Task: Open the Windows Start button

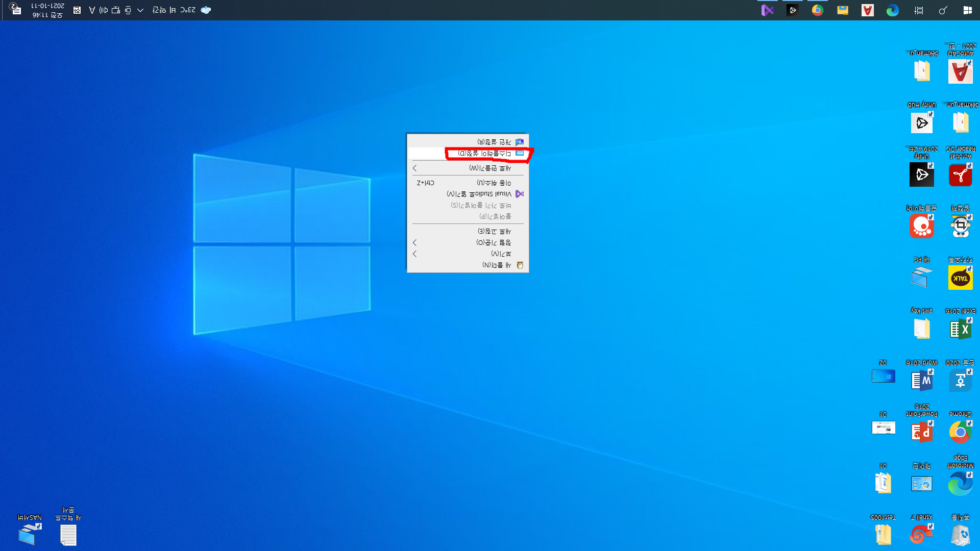Action: tap(967, 10)
